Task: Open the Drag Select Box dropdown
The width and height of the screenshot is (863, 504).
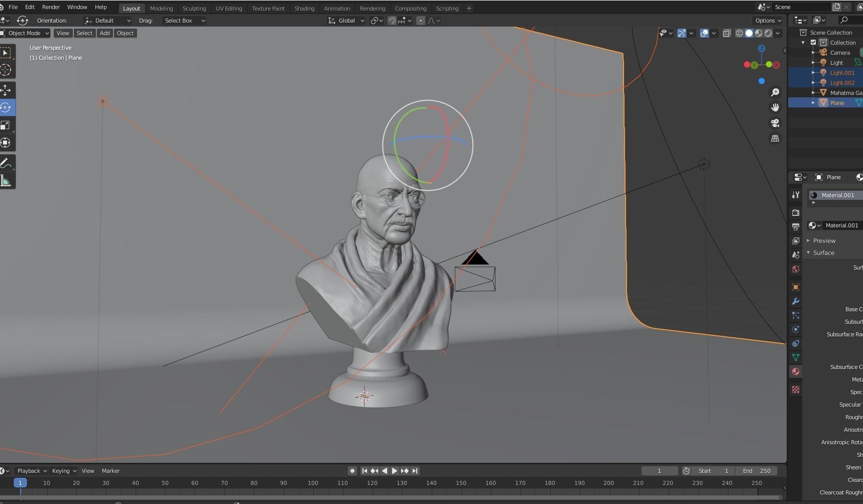Action: click(185, 21)
